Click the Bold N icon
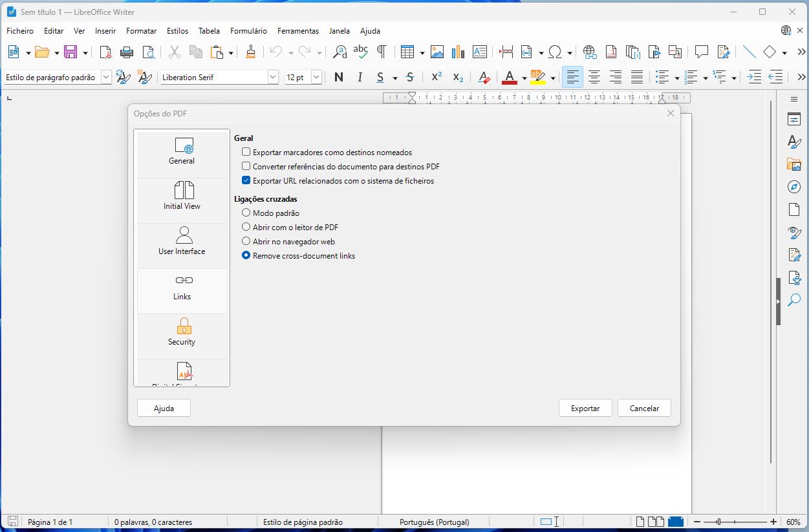The image size is (809, 532). pos(338,77)
